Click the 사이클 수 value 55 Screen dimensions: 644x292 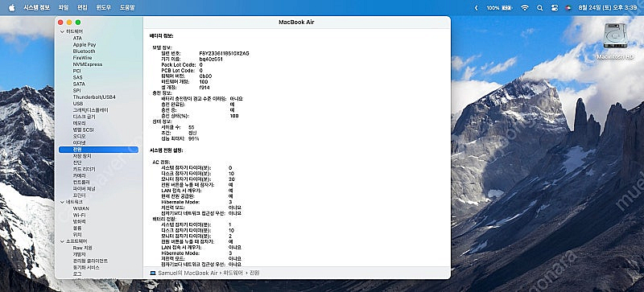click(192, 127)
